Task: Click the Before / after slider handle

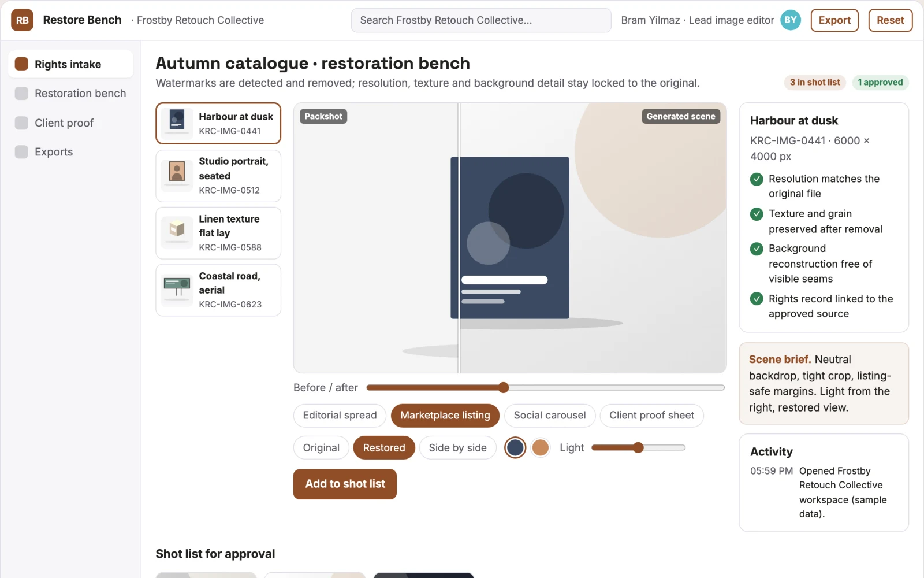Action: tap(504, 387)
